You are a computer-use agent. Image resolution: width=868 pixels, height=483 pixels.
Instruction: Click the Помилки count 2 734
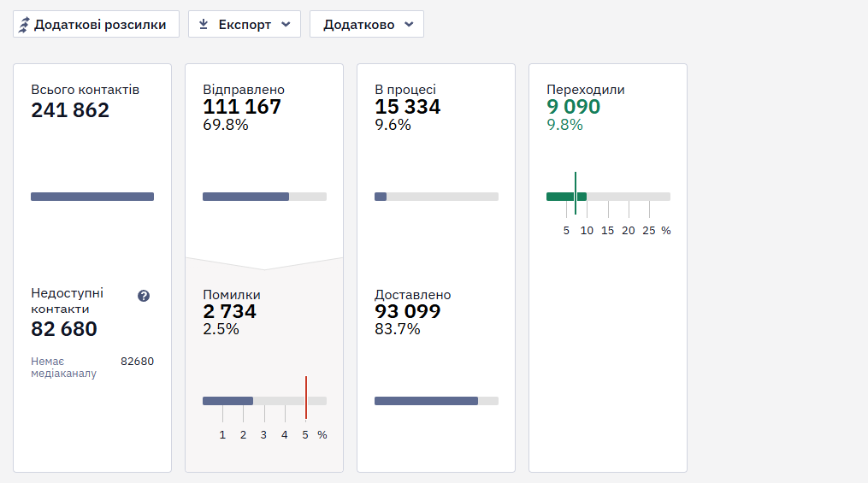tap(230, 311)
